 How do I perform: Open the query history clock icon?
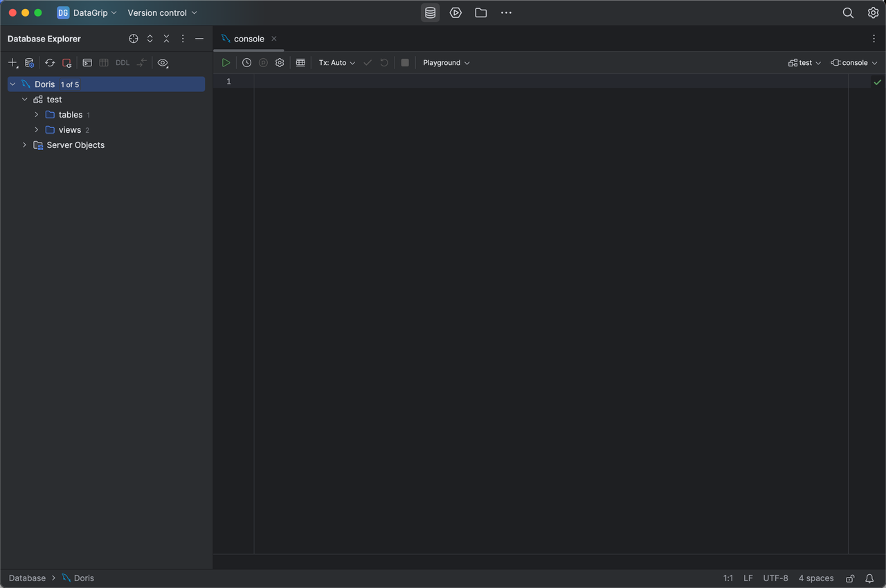point(246,63)
